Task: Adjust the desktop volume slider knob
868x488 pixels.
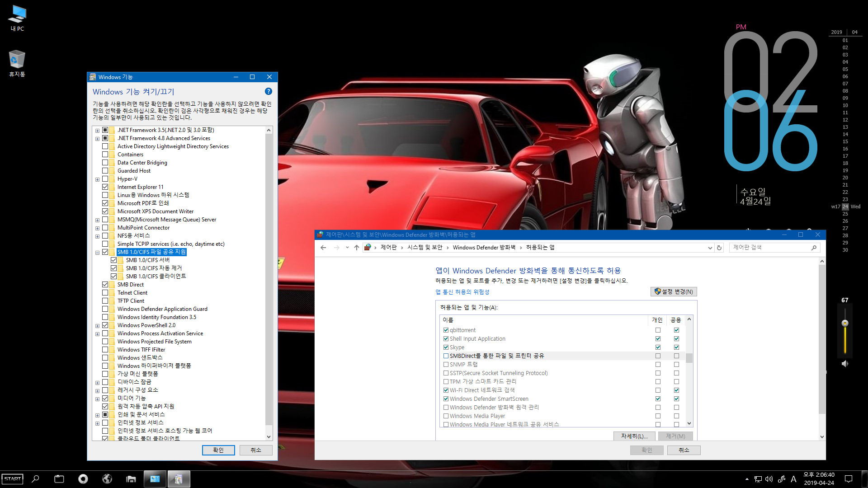Action: (844, 323)
